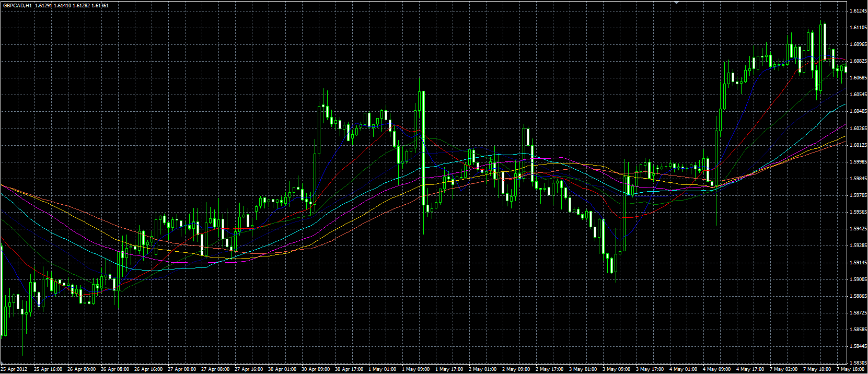
Task: Click the 1.59985 price axis label
Action: [x=858, y=162]
